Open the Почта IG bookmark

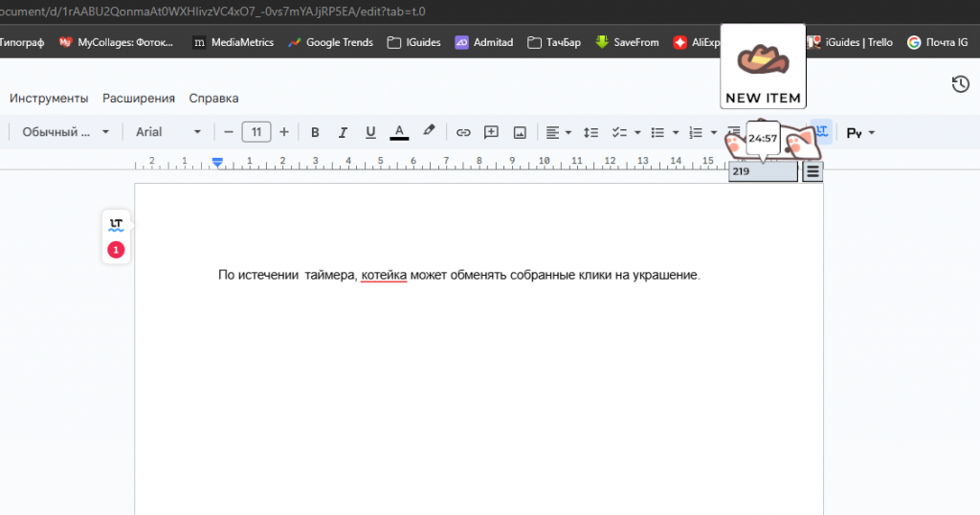938,42
